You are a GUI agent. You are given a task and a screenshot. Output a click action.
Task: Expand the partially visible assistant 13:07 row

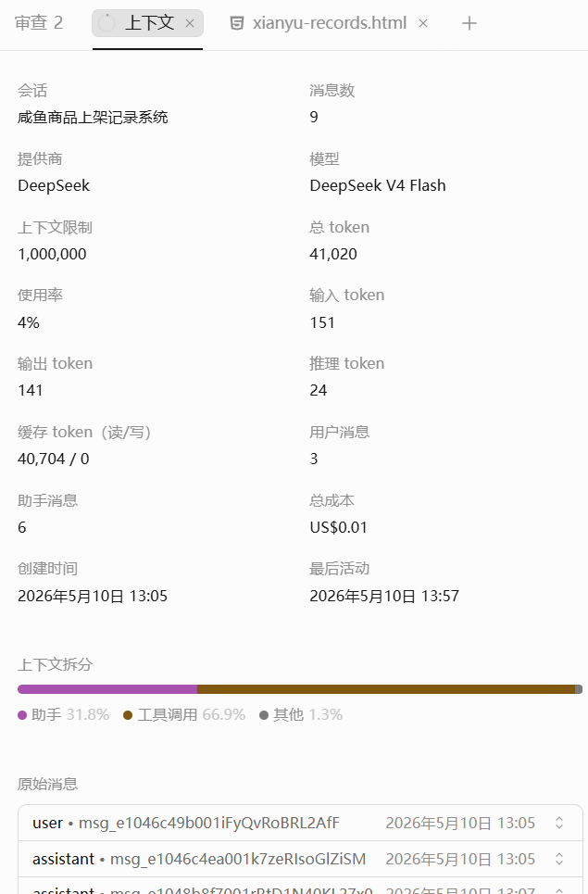[300, 887]
